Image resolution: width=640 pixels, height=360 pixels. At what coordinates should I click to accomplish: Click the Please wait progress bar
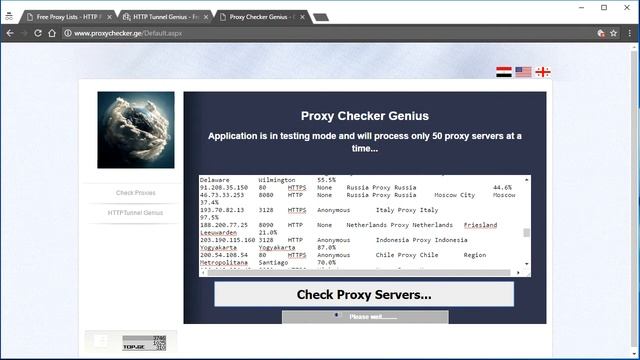point(365,317)
